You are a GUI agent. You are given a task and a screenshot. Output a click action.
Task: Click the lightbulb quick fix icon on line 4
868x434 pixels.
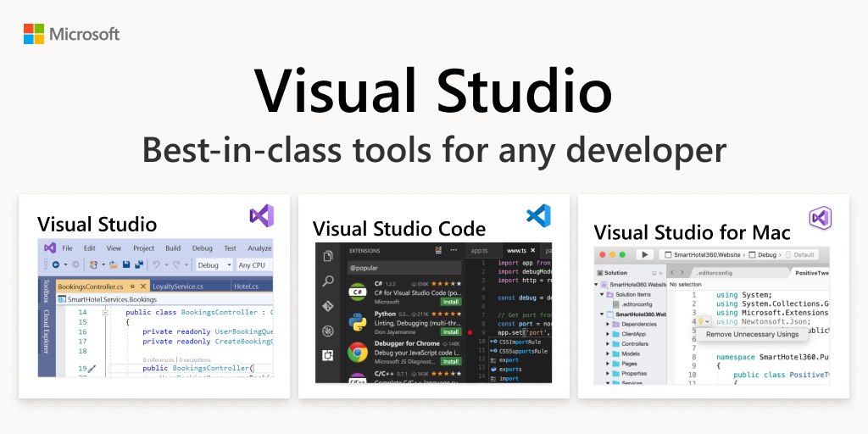701,321
